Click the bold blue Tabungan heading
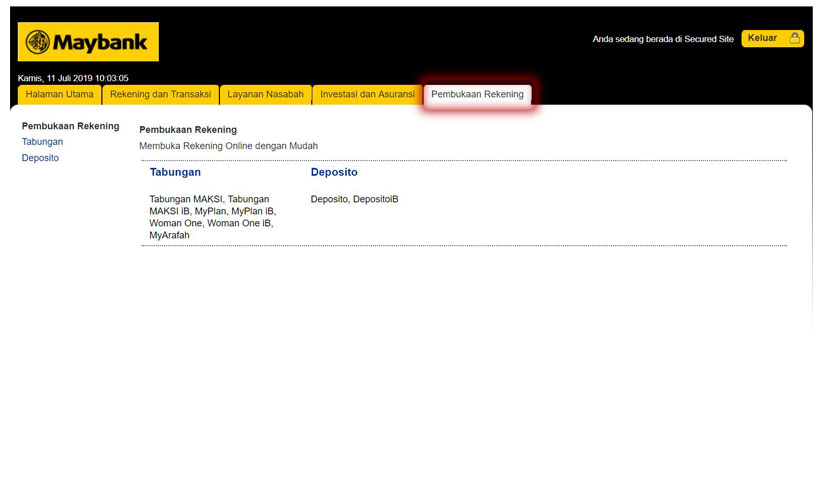819x484 pixels. (175, 172)
